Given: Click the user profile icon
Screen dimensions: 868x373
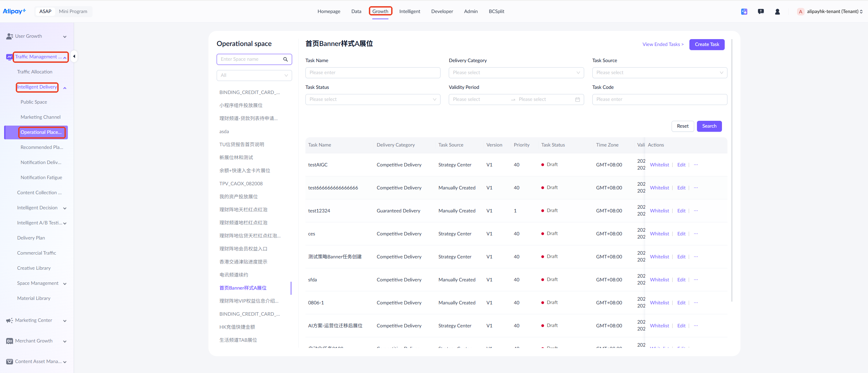Looking at the screenshot, I should click(x=777, y=12).
